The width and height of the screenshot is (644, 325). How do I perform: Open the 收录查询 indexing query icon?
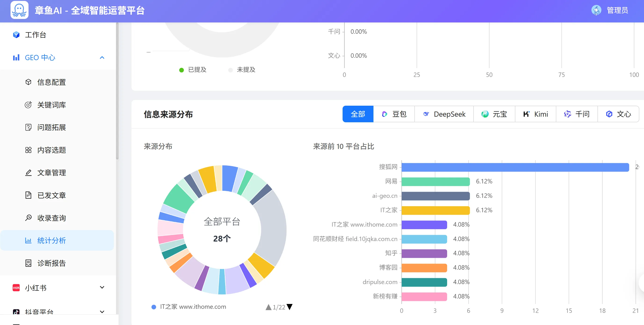pos(28,218)
